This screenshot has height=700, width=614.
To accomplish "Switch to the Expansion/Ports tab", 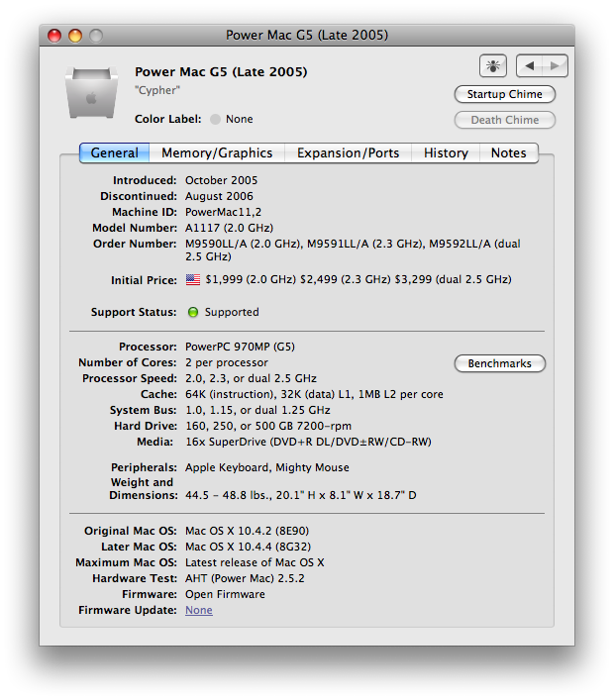I will (x=348, y=153).
